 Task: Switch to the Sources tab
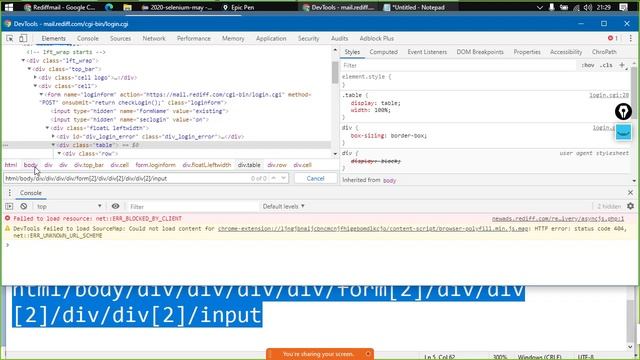click(120, 38)
